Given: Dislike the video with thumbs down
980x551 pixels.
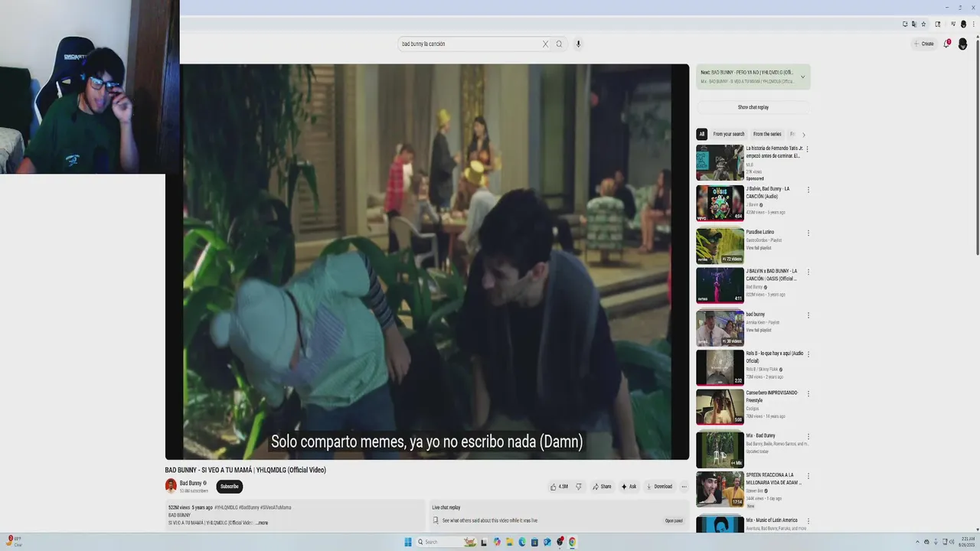Looking at the screenshot, I should (579, 486).
